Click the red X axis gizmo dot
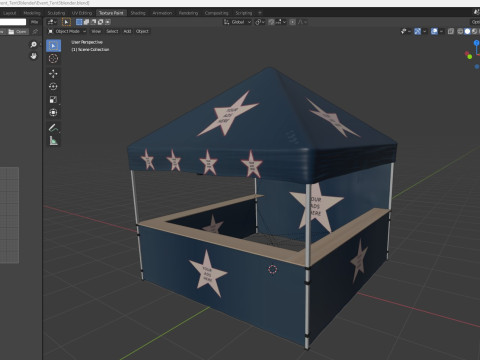 tap(467, 53)
